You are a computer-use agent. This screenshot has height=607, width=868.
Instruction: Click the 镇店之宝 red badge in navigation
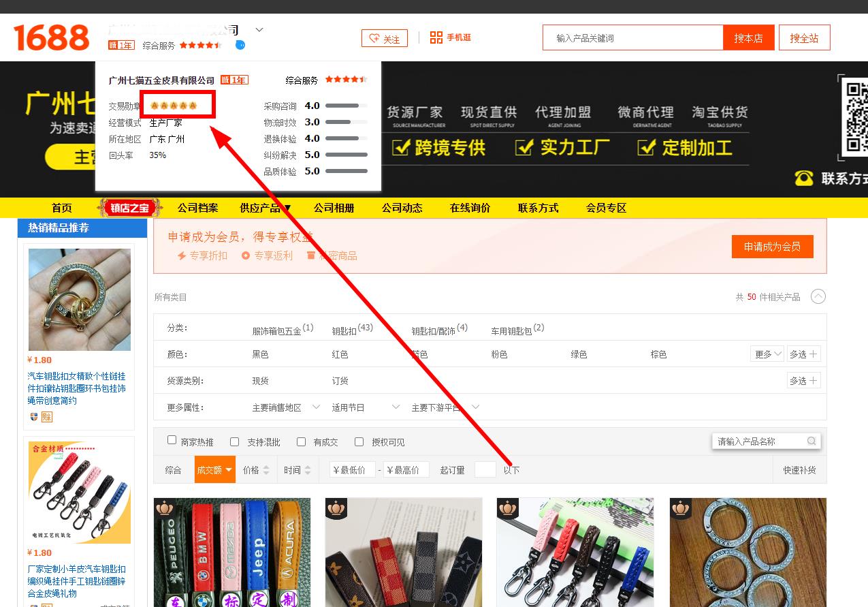coord(130,208)
